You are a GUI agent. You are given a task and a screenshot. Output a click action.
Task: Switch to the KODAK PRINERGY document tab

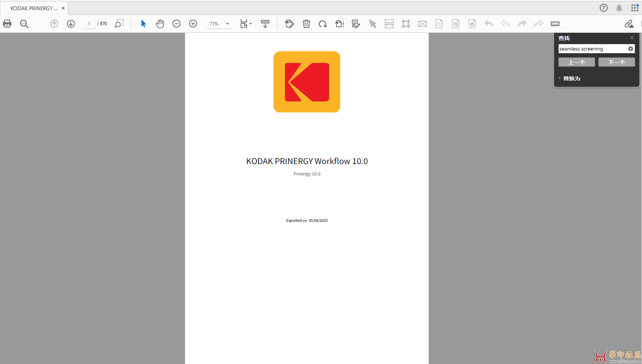[34, 8]
